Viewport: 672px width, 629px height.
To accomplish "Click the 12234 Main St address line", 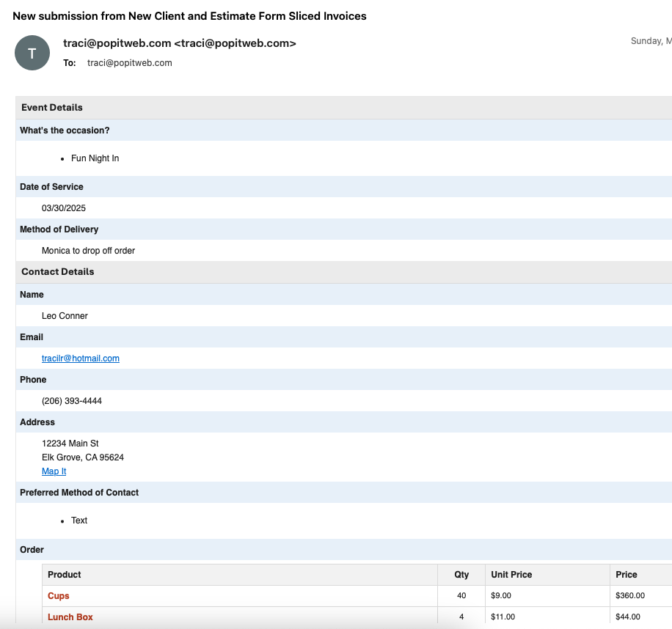I will tap(70, 444).
